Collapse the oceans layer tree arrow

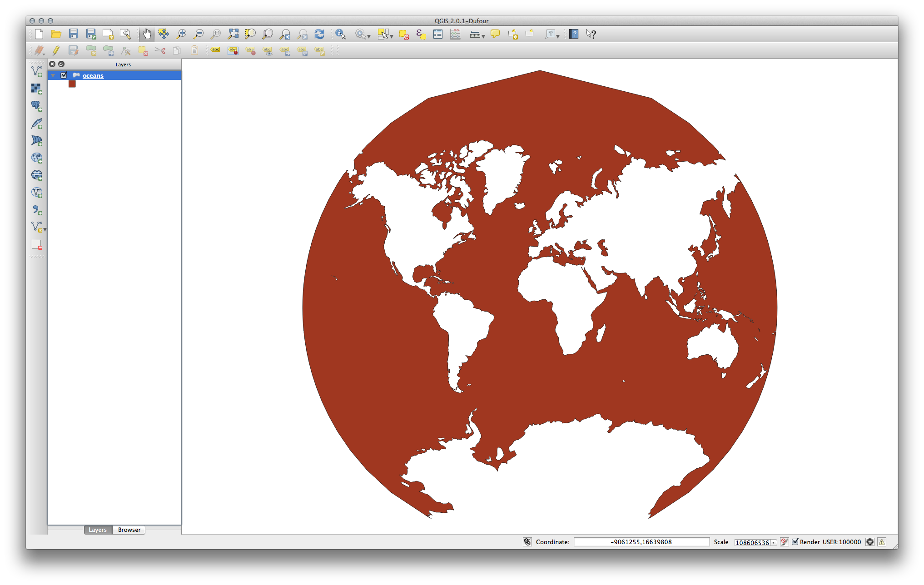click(x=53, y=75)
